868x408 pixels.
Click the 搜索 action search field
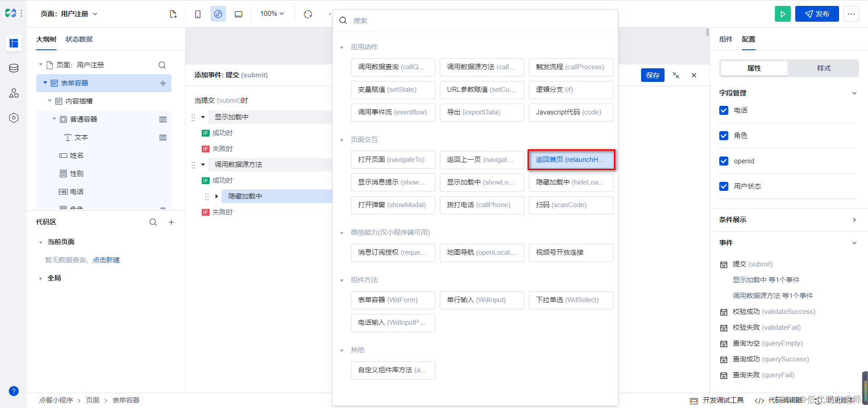[x=475, y=20]
